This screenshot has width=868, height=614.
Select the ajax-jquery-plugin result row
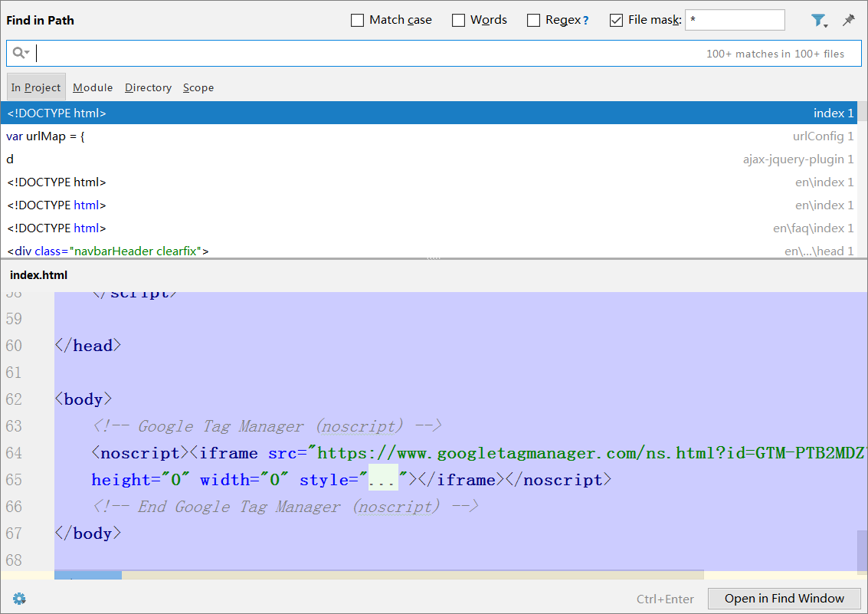pyautogui.click(x=429, y=159)
